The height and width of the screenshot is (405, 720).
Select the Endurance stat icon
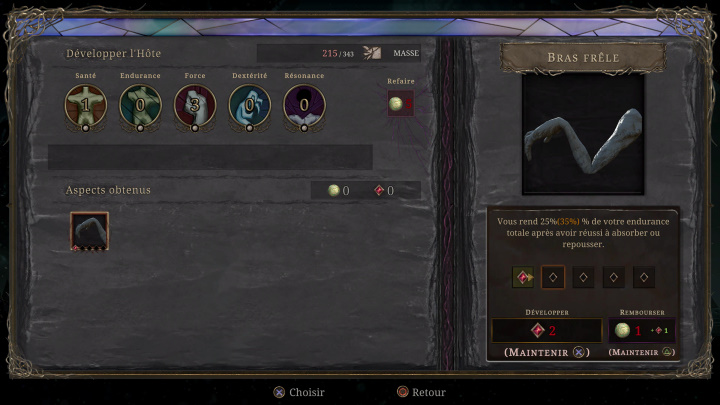pos(140,106)
